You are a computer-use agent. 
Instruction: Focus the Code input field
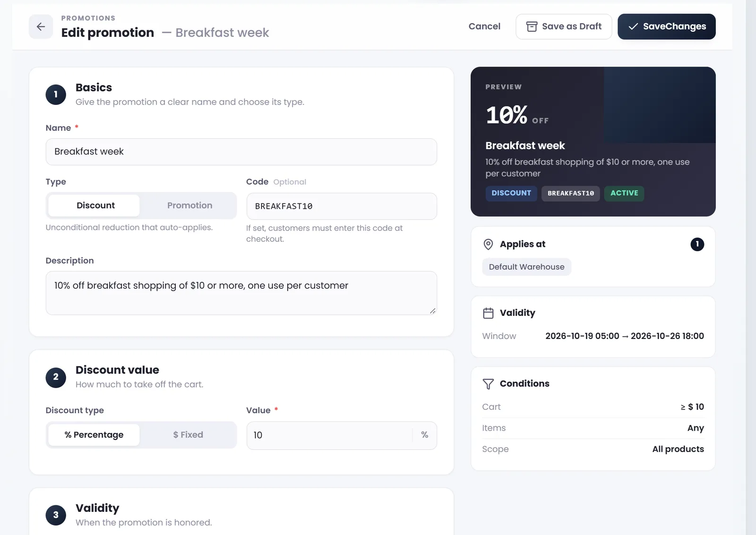point(342,206)
